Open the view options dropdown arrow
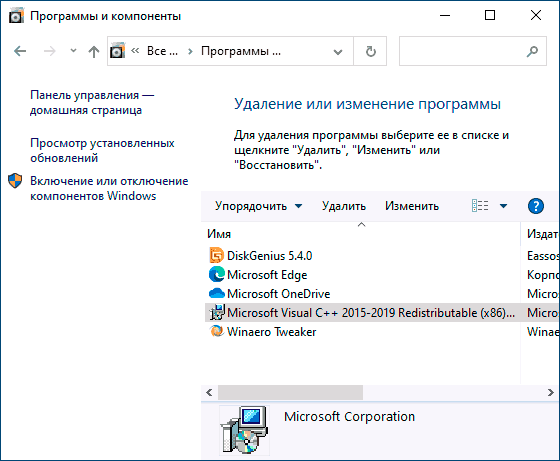The image size is (560, 461). (504, 206)
